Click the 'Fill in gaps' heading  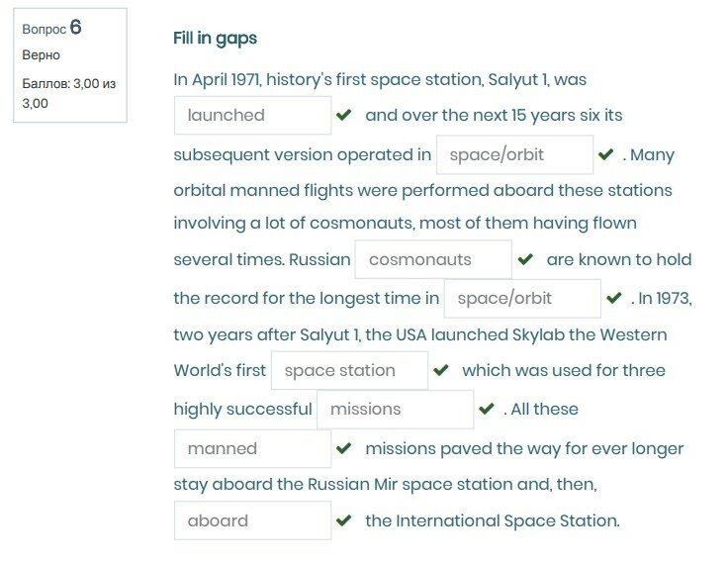pyautogui.click(x=215, y=39)
